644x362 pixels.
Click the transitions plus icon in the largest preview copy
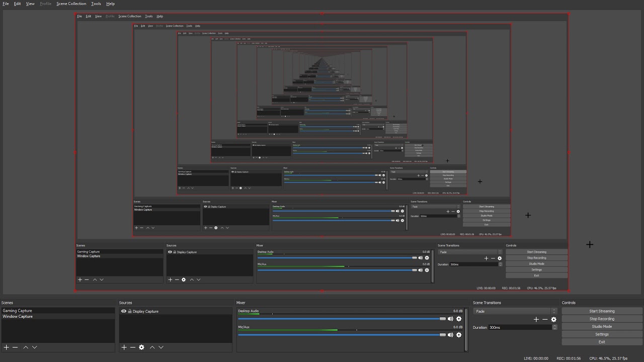pos(486,258)
